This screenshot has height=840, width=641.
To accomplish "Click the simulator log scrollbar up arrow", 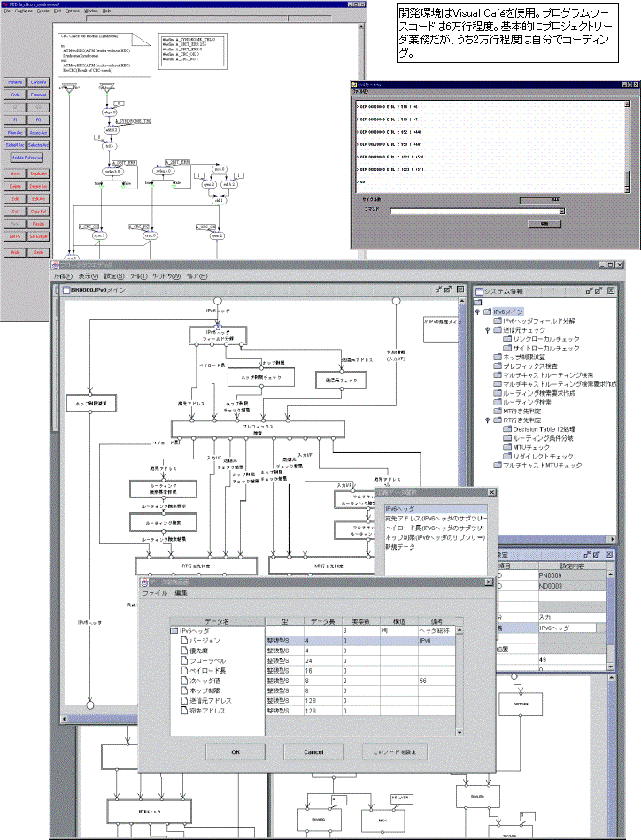I will point(627,104).
